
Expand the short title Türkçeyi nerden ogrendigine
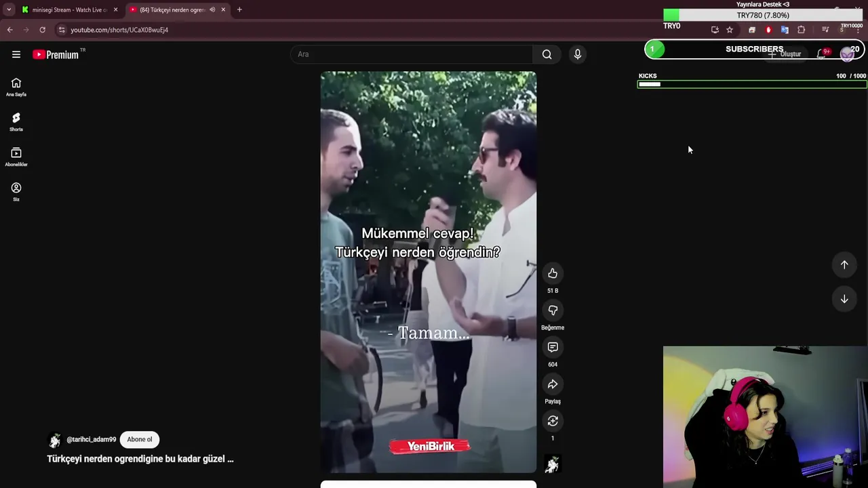[140, 459]
